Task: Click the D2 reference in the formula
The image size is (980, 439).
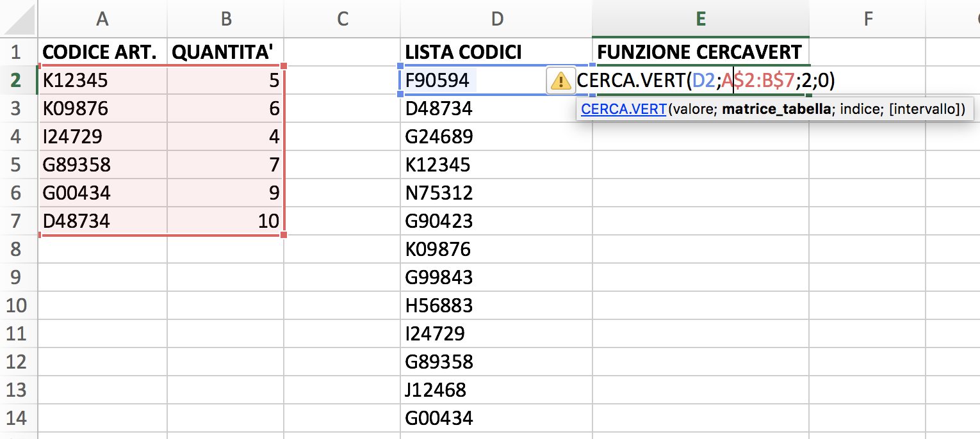Action: click(x=703, y=80)
